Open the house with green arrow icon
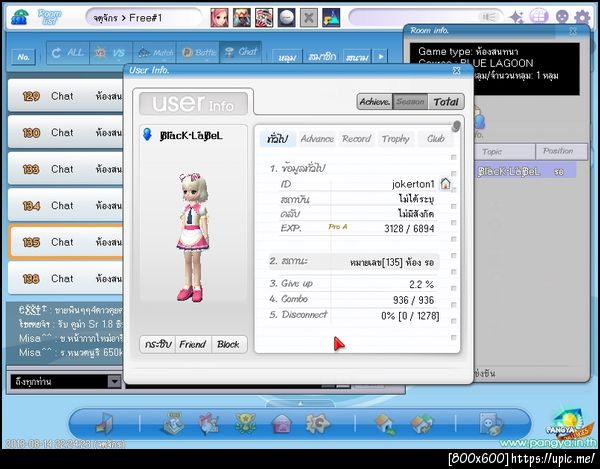 385,424
